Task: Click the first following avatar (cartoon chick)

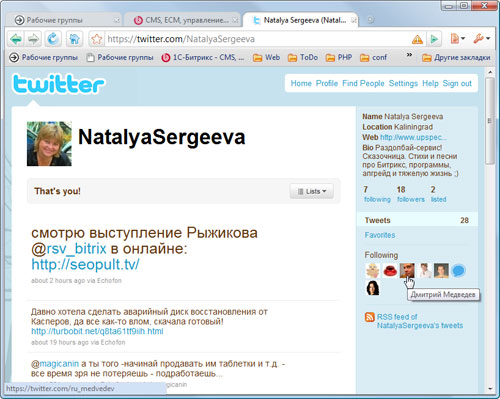Action: 373,270
